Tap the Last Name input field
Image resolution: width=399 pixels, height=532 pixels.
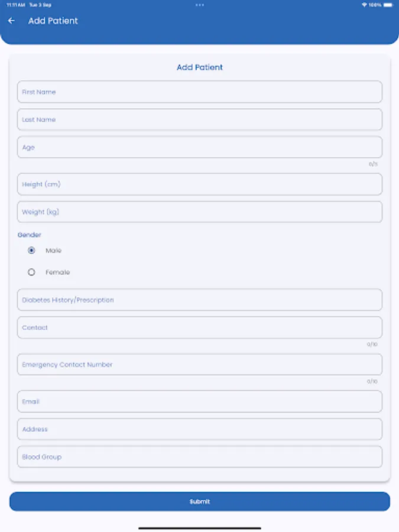tap(199, 119)
